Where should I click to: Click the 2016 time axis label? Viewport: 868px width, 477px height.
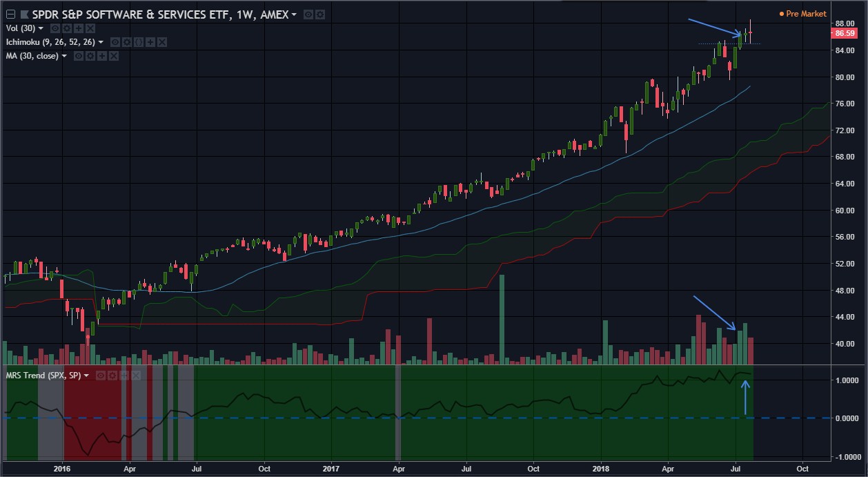pyautogui.click(x=63, y=467)
